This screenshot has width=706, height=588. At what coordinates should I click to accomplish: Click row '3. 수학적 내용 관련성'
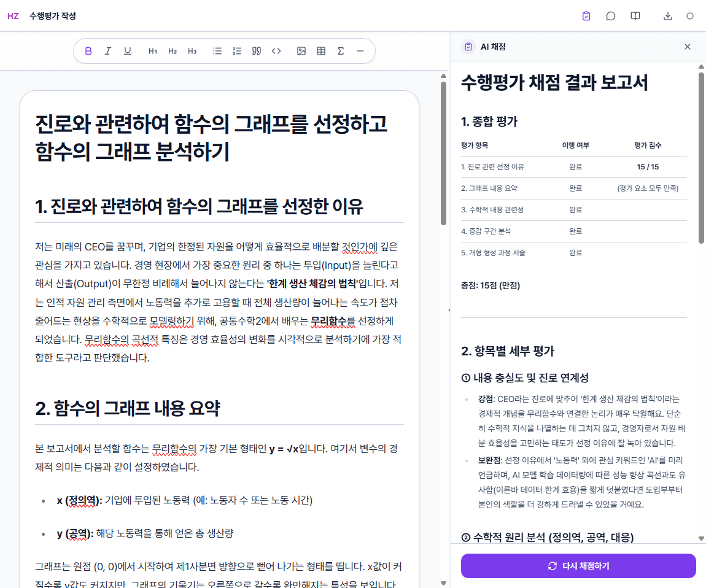(573, 210)
